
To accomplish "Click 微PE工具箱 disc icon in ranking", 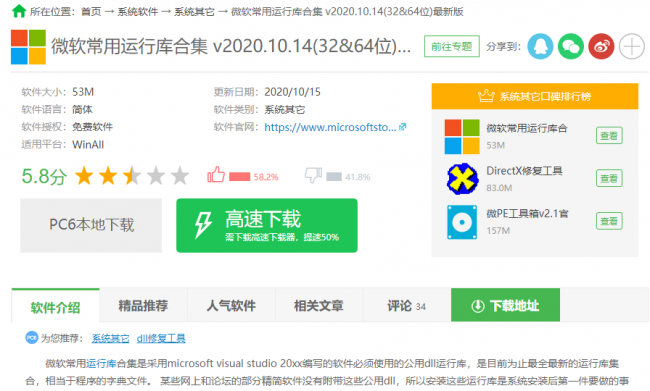I will coord(462,222).
